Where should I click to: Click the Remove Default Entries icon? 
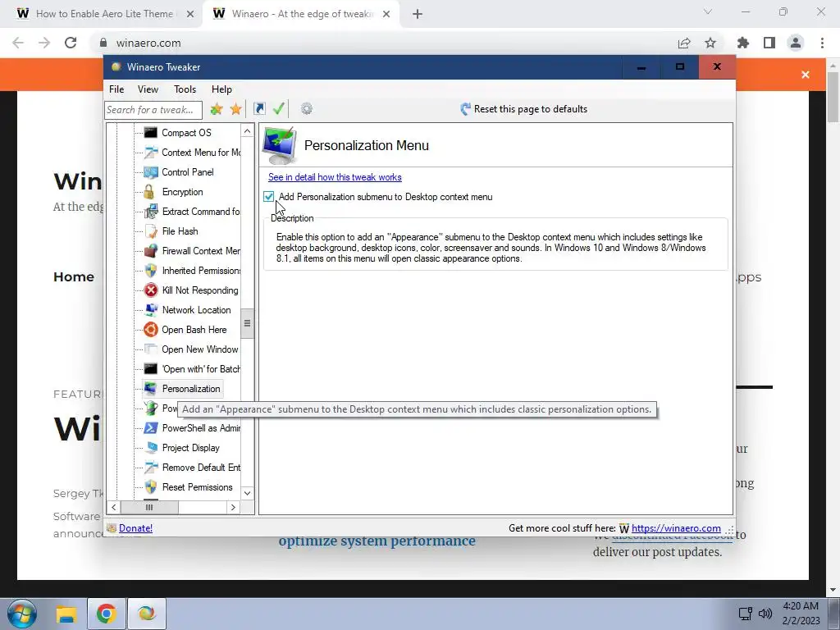tap(151, 467)
